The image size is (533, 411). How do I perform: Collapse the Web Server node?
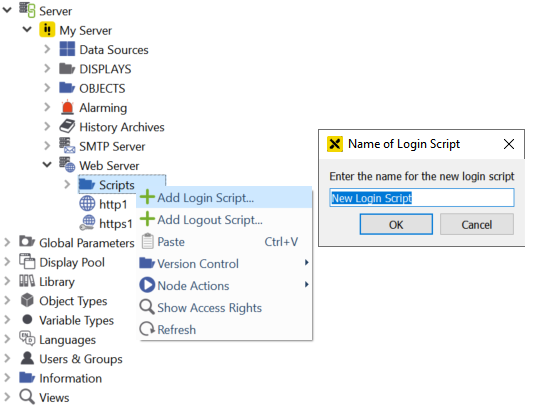click(47, 165)
